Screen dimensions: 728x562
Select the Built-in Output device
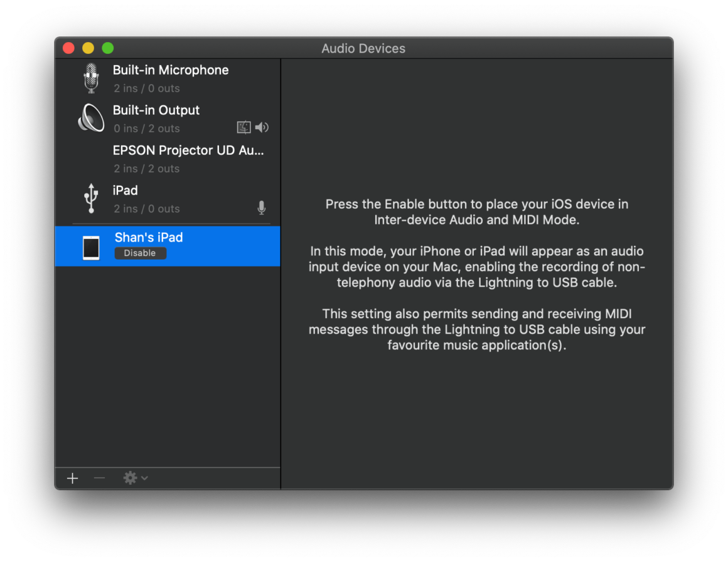point(156,110)
